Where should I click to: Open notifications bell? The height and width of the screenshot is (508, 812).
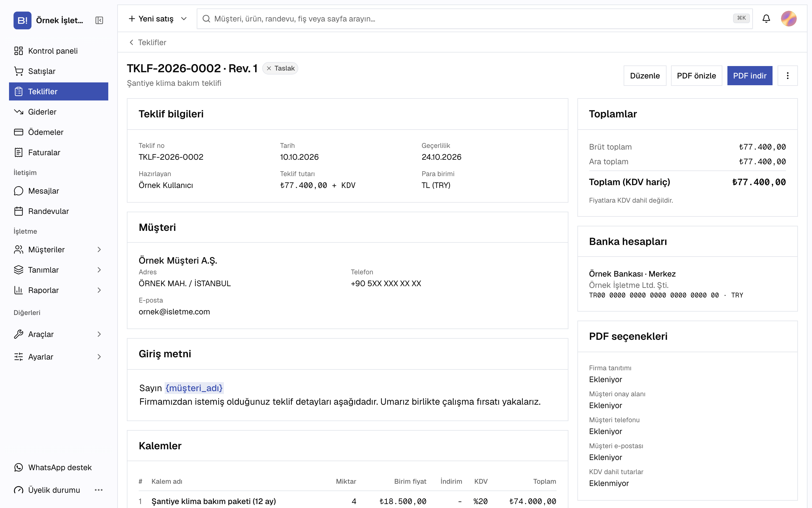(766, 18)
